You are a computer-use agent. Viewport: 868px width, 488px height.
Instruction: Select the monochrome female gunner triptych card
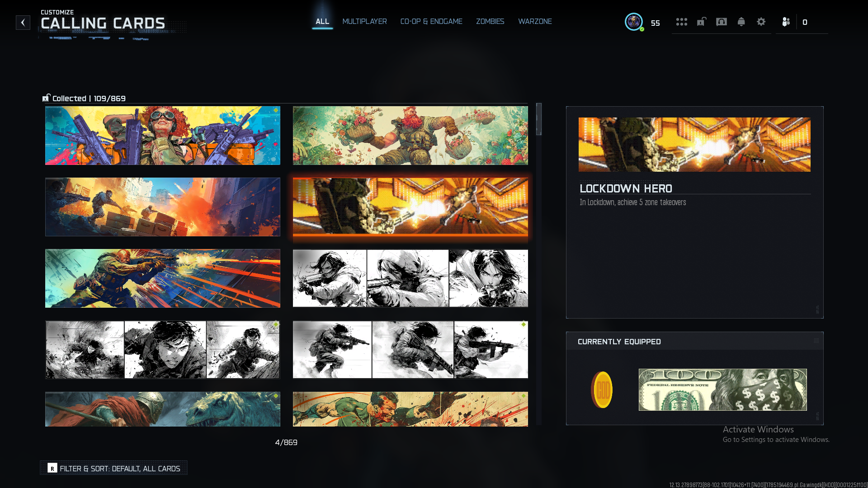click(410, 278)
